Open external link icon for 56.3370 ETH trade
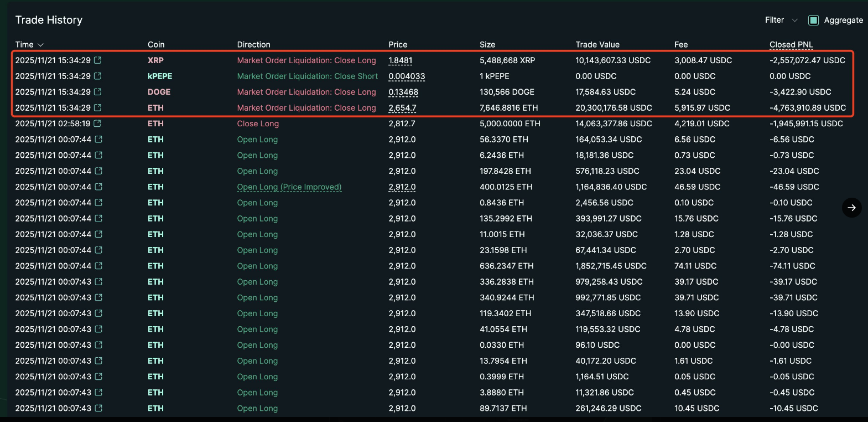The height and width of the screenshot is (422, 868). tap(98, 140)
